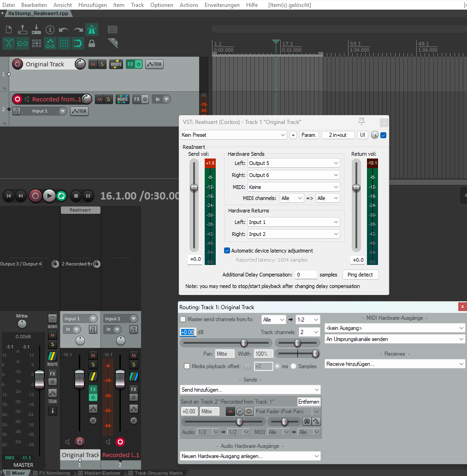Enable Master send channels checkbox

(x=183, y=319)
